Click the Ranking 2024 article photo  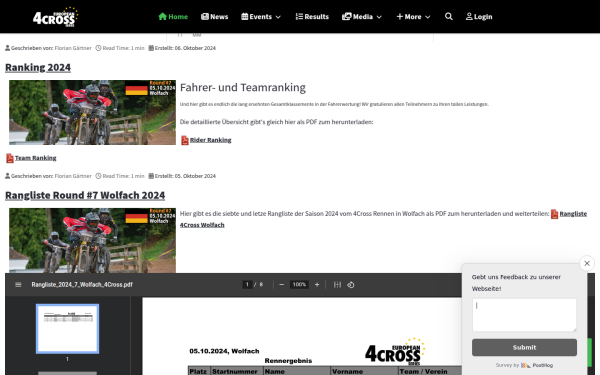click(x=92, y=112)
